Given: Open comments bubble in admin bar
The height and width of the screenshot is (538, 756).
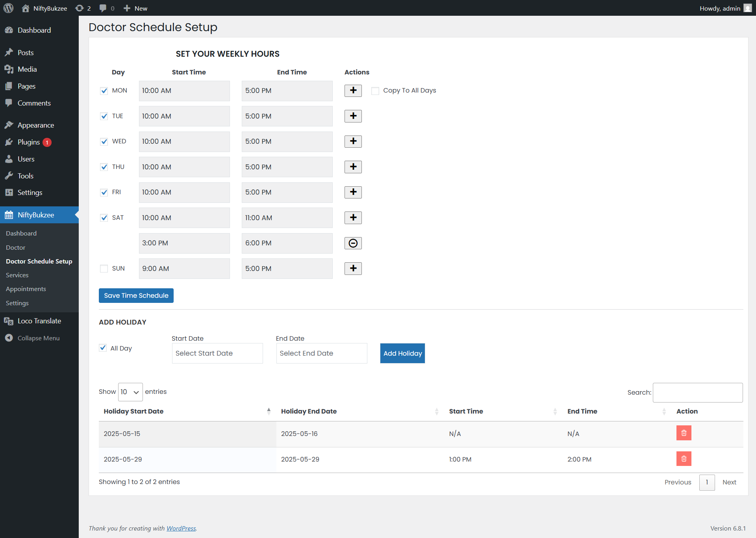Looking at the screenshot, I should point(107,8).
